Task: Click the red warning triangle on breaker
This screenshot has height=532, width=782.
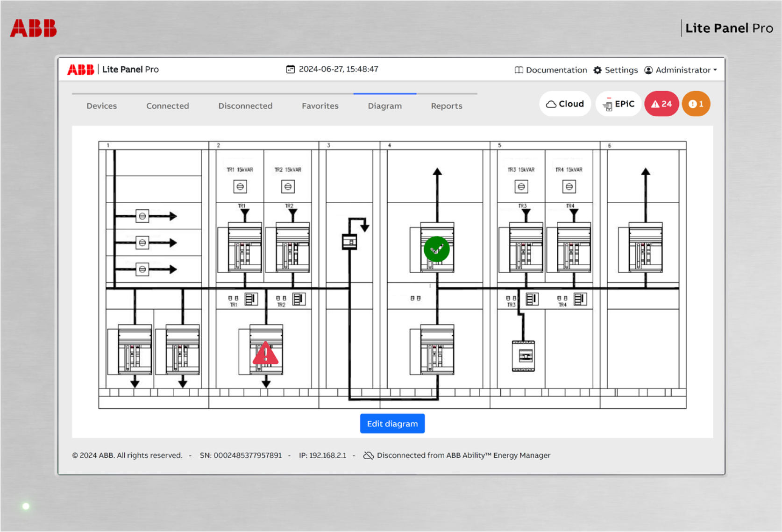Action: point(265,354)
